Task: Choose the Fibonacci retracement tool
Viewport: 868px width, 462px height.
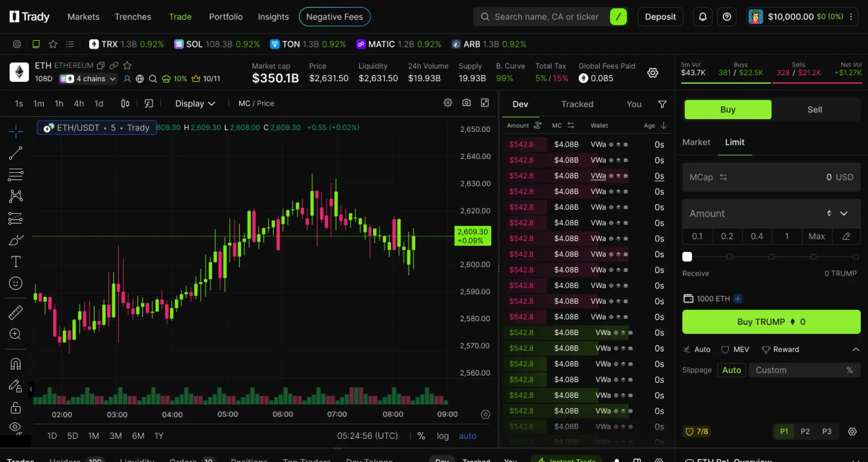Action: pos(16,174)
